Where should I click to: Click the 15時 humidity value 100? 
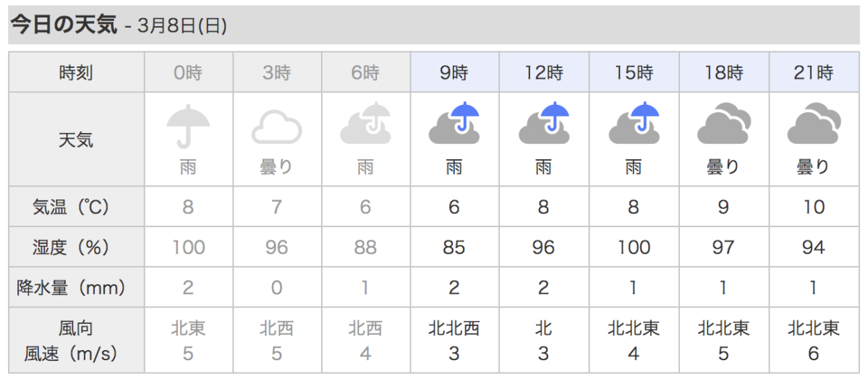point(633,247)
